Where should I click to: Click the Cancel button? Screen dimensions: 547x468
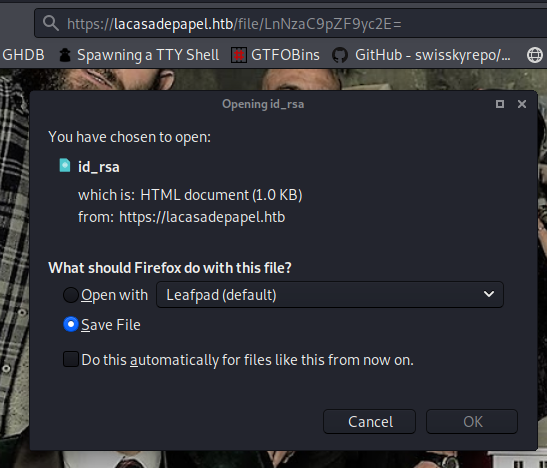point(369,422)
